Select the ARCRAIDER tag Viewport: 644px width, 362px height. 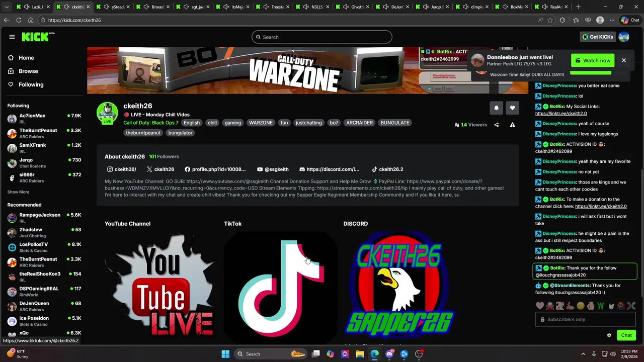coord(359,123)
